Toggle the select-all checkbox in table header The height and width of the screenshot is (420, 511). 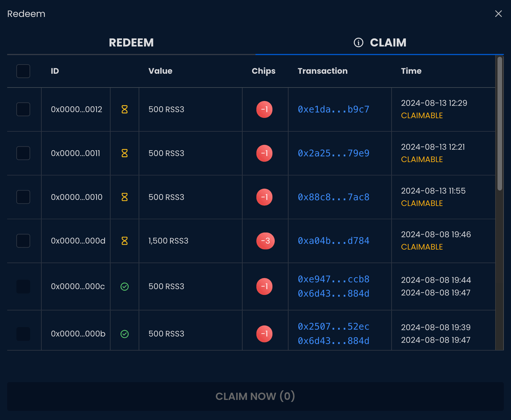[23, 71]
